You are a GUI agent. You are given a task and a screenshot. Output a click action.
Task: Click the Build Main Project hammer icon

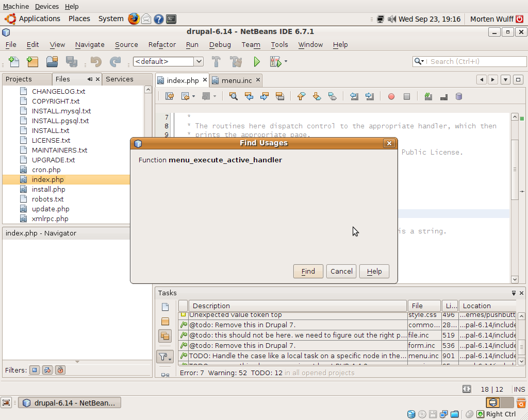(216, 62)
